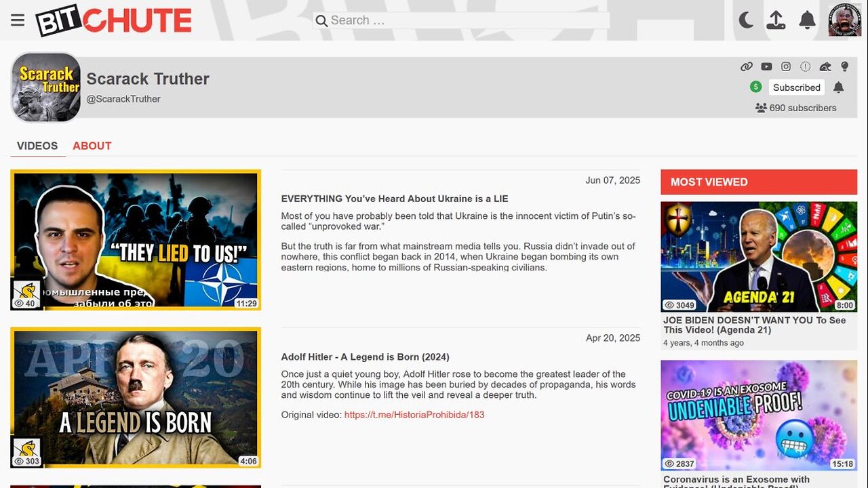The height and width of the screenshot is (488, 868).
Task: Go to the BitChute home logo
Action: (114, 20)
